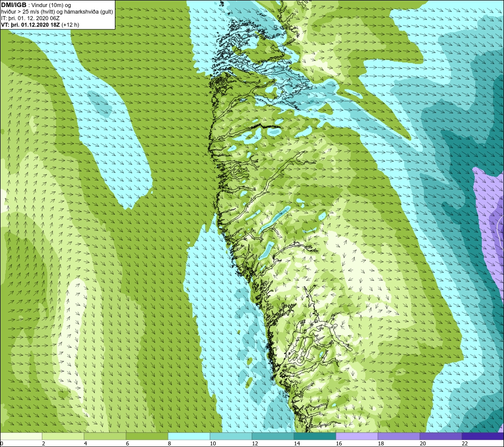Click the scale label '16'
Viewport: 504px width, 447px height.
click(339, 444)
